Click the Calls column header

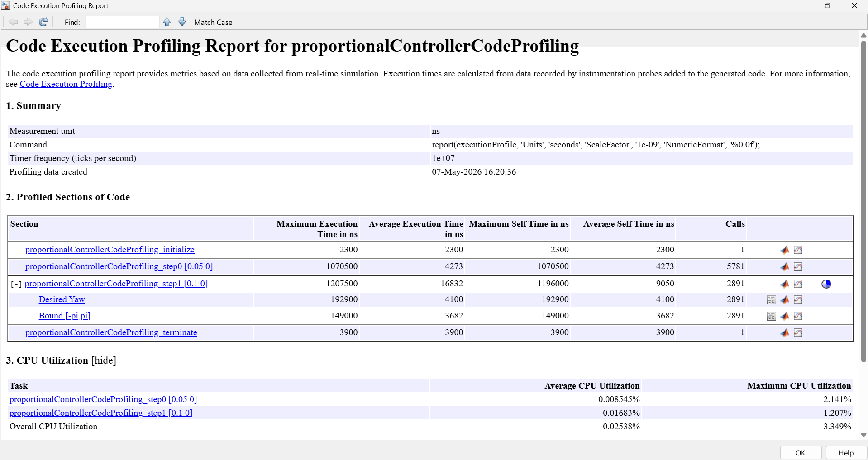pos(735,224)
